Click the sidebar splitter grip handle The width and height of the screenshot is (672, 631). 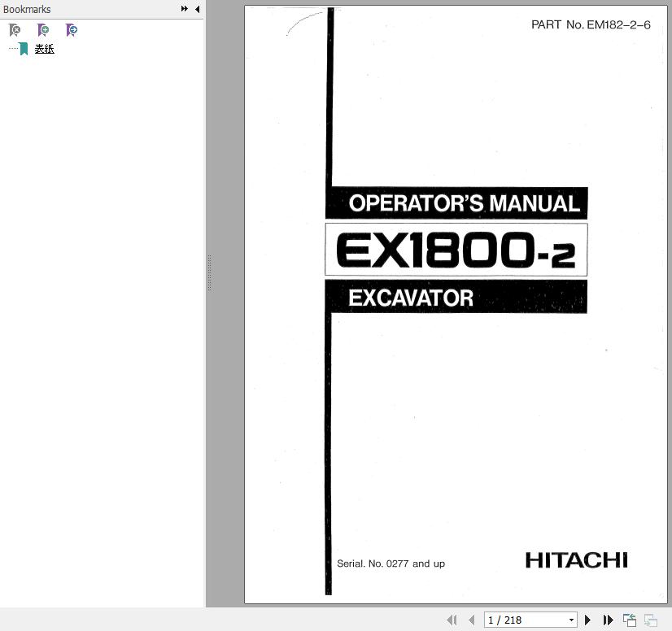(209, 273)
